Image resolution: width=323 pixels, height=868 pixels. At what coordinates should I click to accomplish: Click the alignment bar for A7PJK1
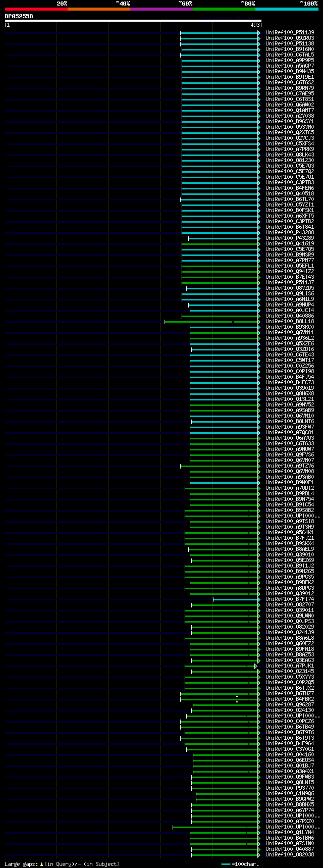[x=220, y=666]
